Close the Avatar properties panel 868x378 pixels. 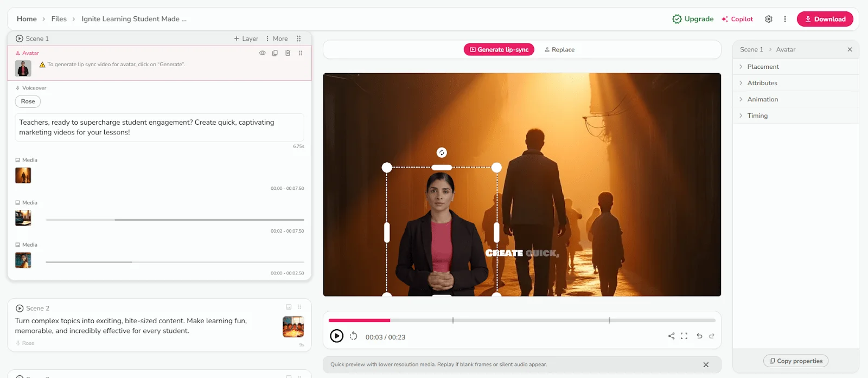coord(850,49)
